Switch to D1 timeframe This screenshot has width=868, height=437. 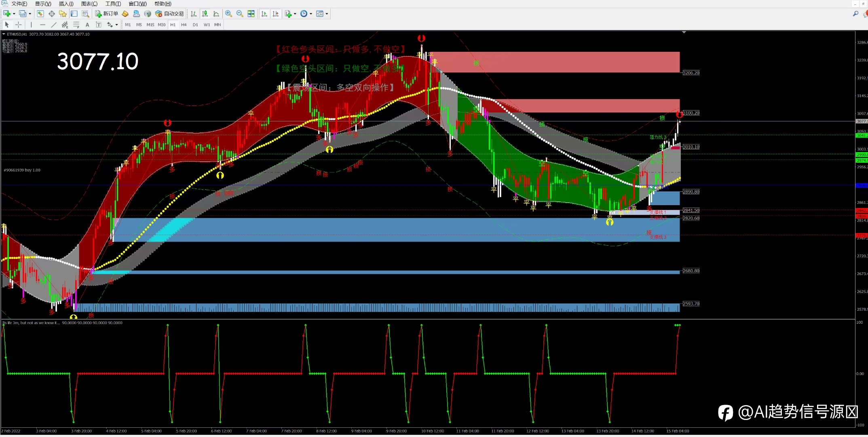tap(195, 25)
